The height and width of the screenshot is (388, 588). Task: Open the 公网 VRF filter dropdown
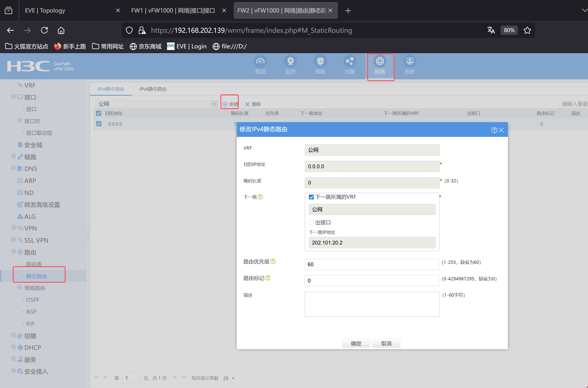[214, 104]
